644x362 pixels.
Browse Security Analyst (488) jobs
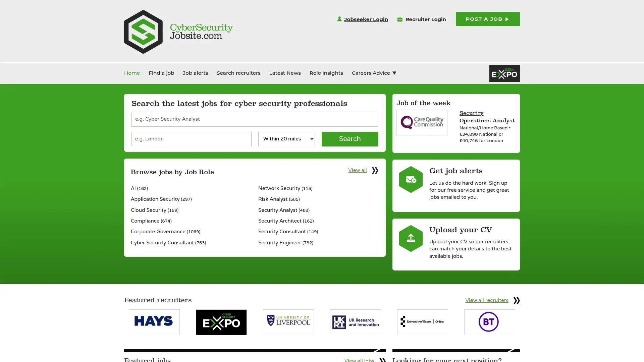284,210
